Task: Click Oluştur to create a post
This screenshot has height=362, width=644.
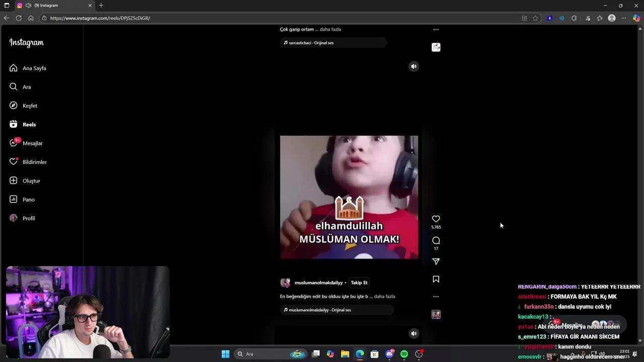Action: click(x=25, y=180)
